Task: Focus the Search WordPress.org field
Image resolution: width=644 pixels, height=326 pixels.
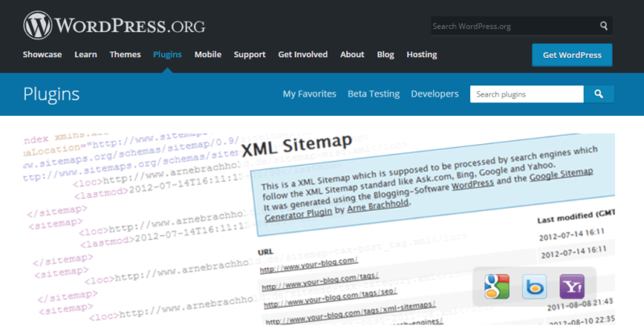Action: [x=511, y=26]
